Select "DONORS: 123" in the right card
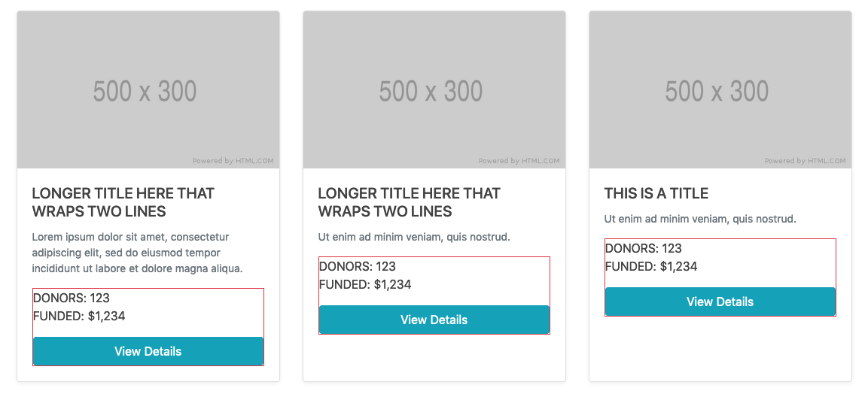The image size is (868, 394). coord(644,248)
